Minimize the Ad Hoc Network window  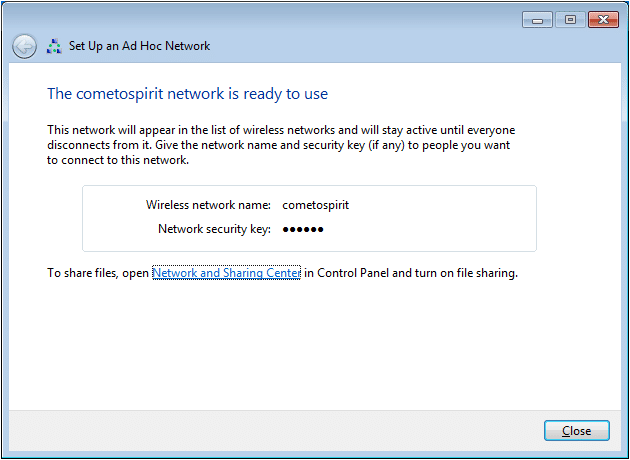tap(537, 20)
